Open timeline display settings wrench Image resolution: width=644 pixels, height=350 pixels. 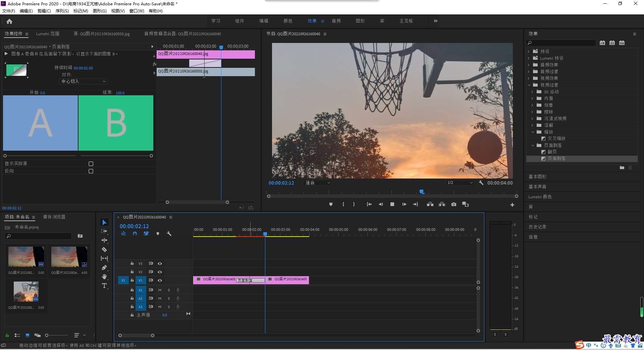pyautogui.click(x=169, y=234)
